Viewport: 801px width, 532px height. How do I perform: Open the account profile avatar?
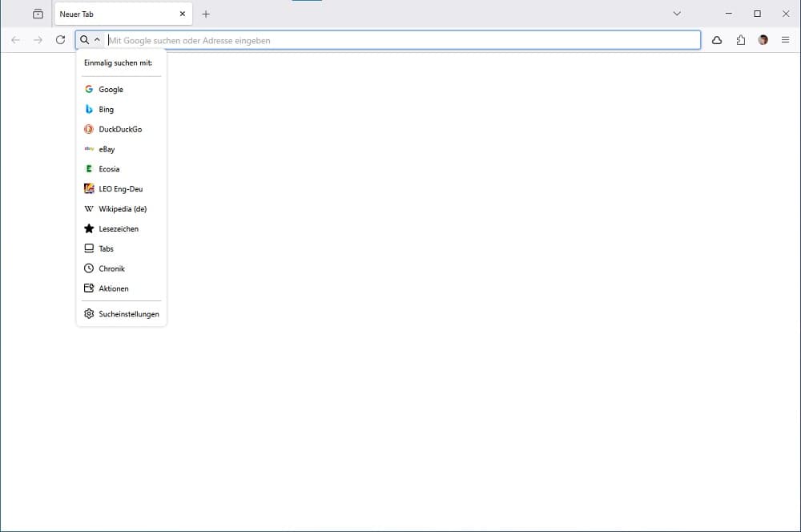(x=763, y=40)
